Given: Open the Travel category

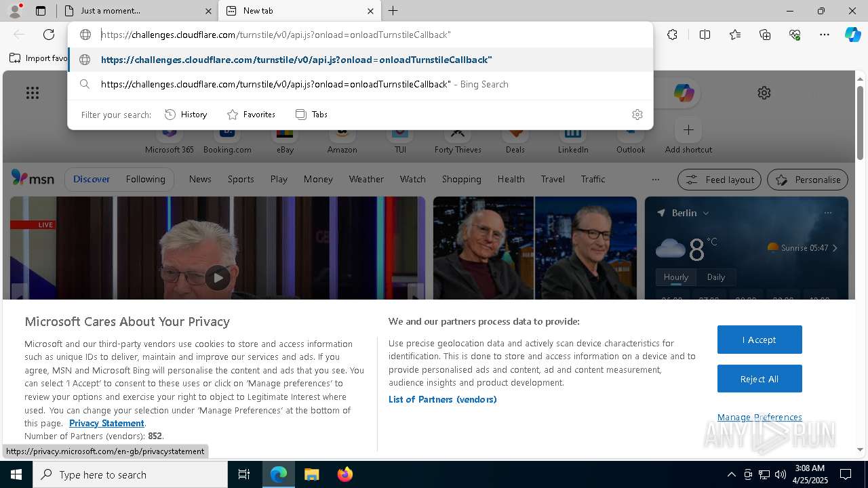Looking at the screenshot, I should 553,179.
